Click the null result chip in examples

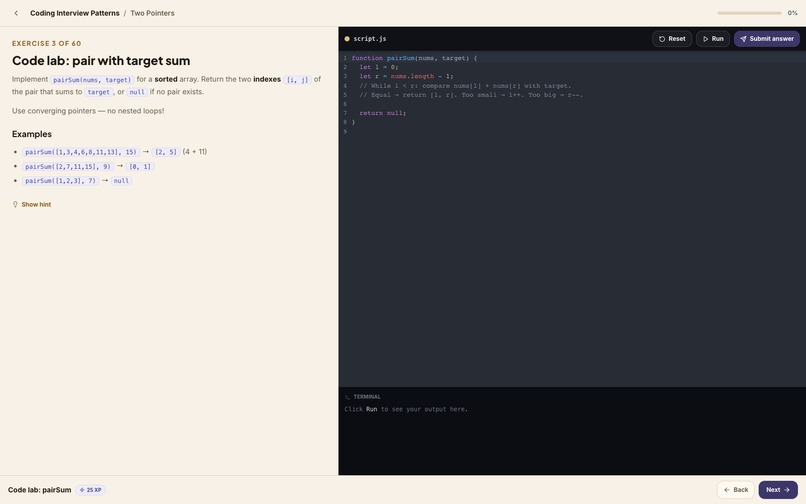coord(121,181)
